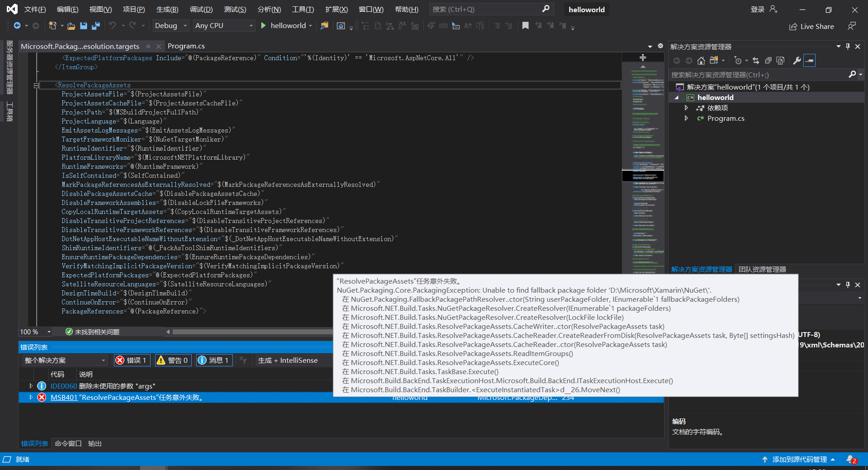Pin the Solution Explorer panel

pyautogui.click(x=848, y=47)
